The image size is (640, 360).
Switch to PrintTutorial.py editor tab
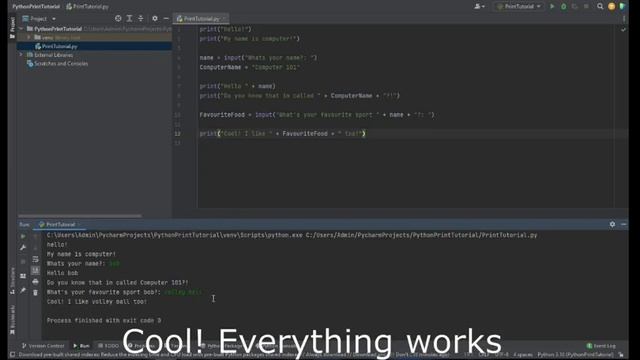click(x=201, y=19)
